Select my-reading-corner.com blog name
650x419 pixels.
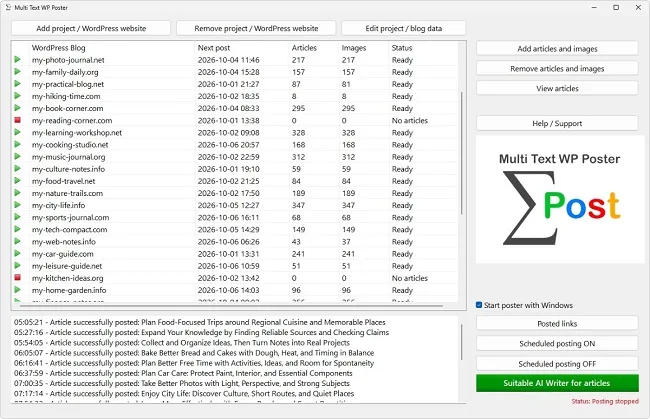tap(72, 120)
